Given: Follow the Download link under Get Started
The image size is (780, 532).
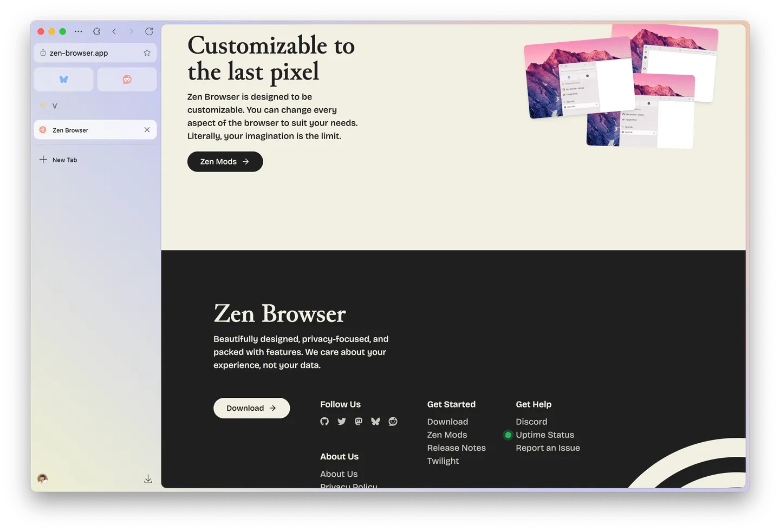Looking at the screenshot, I should click(x=447, y=422).
